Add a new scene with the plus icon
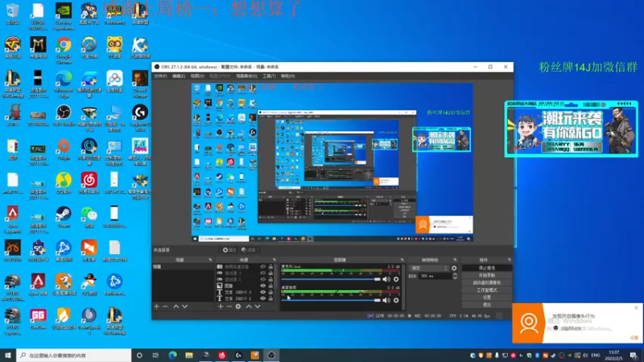 [156, 306]
